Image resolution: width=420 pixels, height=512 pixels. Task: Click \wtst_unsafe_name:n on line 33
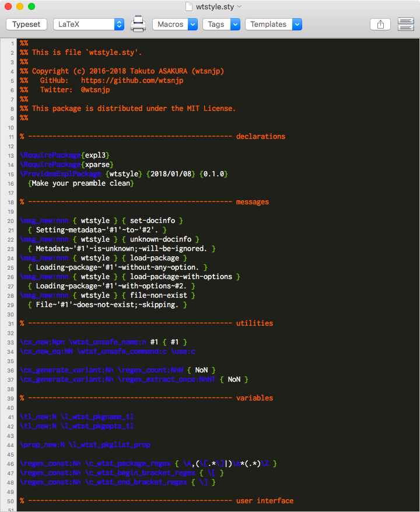(107, 342)
